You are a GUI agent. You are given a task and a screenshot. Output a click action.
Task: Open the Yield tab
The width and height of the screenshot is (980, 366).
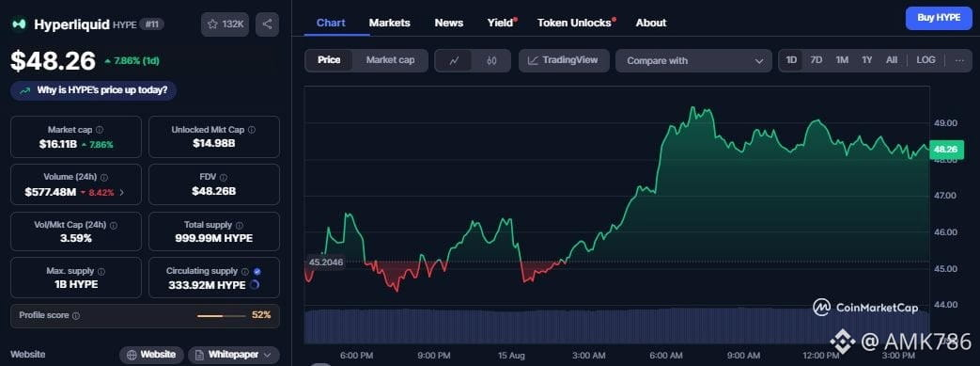(501, 23)
